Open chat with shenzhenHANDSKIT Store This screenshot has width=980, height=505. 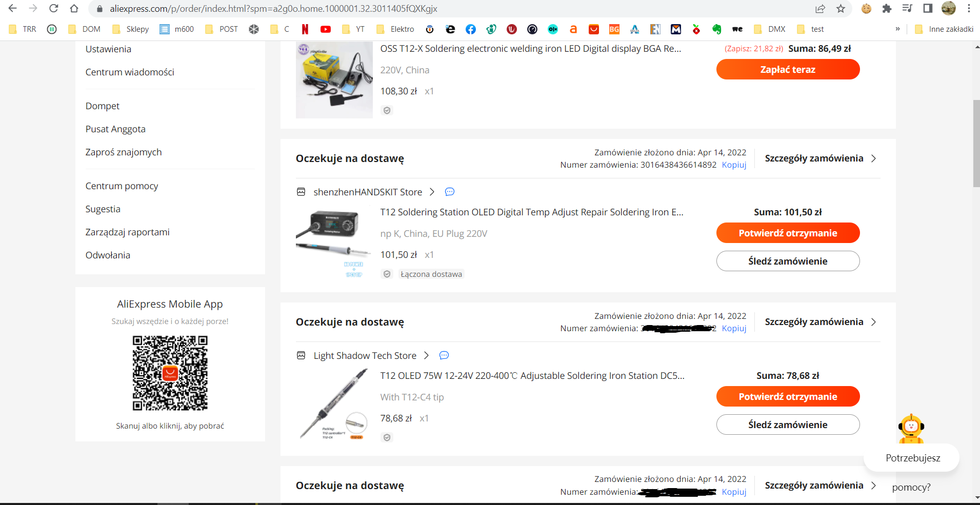(x=450, y=192)
